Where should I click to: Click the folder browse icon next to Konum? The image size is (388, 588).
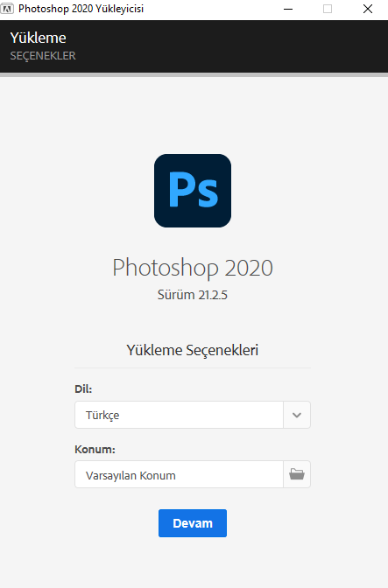tap(297, 474)
